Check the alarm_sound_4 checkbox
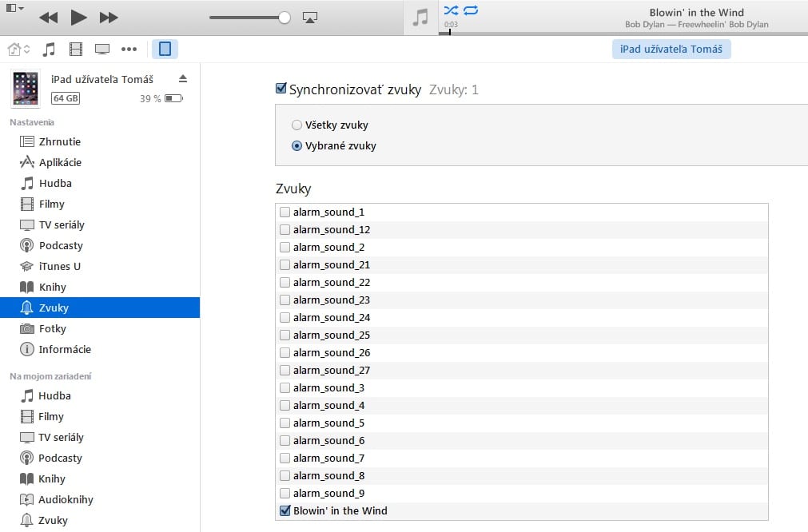 pyautogui.click(x=285, y=405)
